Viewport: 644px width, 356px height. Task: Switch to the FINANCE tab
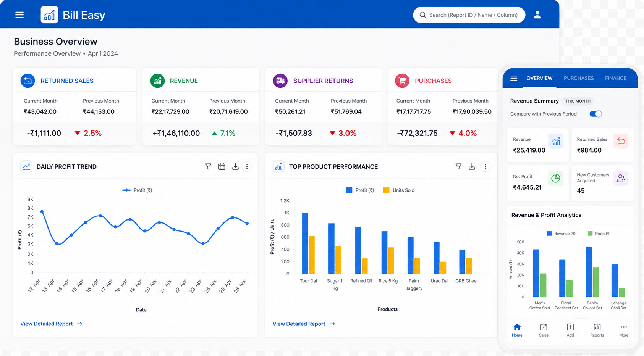click(616, 78)
